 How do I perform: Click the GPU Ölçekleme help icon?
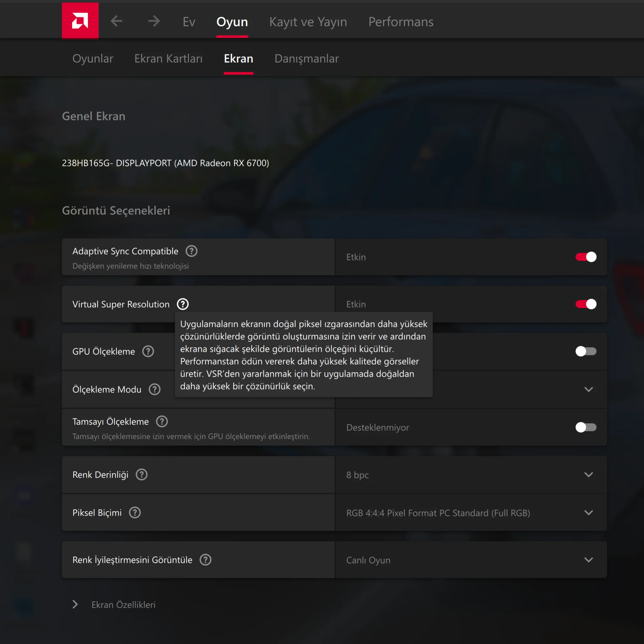point(148,351)
